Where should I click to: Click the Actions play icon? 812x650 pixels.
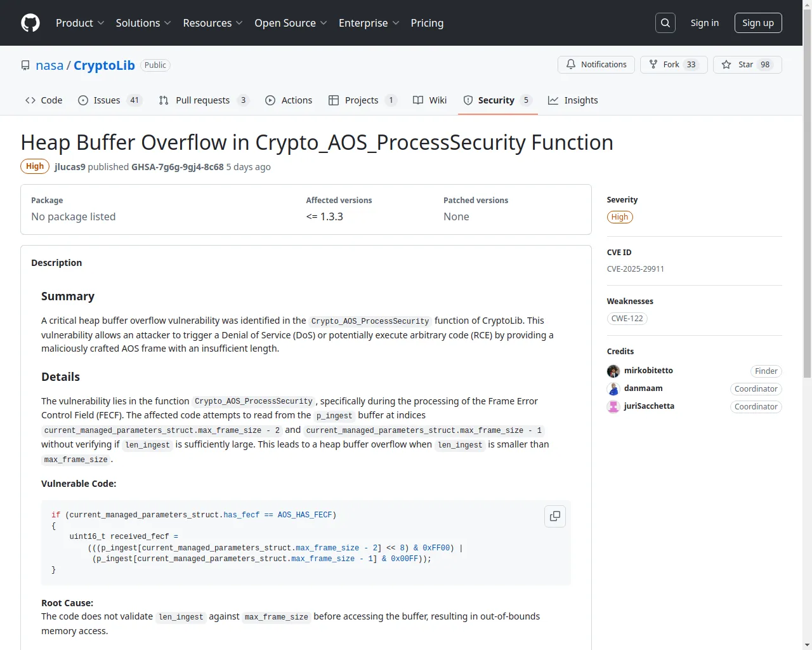click(x=270, y=100)
